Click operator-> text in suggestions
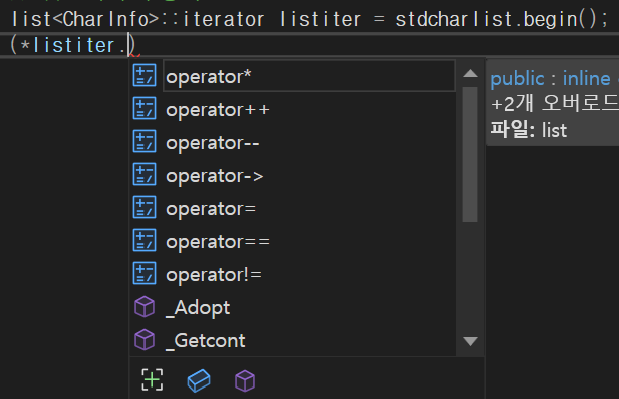This screenshot has width=619, height=399. 215,176
